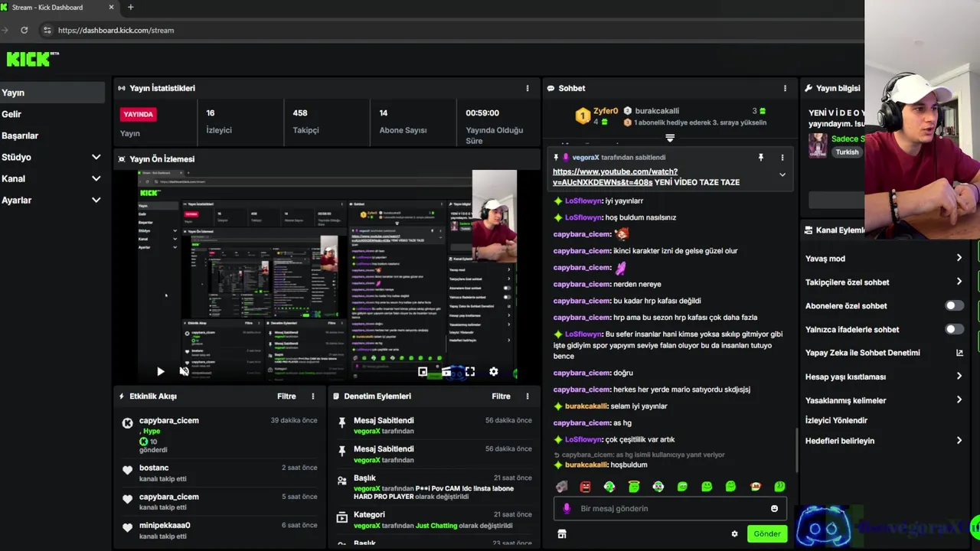Open Sohbet panel three-dot menu
The width and height of the screenshot is (980, 551).
[785, 88]
